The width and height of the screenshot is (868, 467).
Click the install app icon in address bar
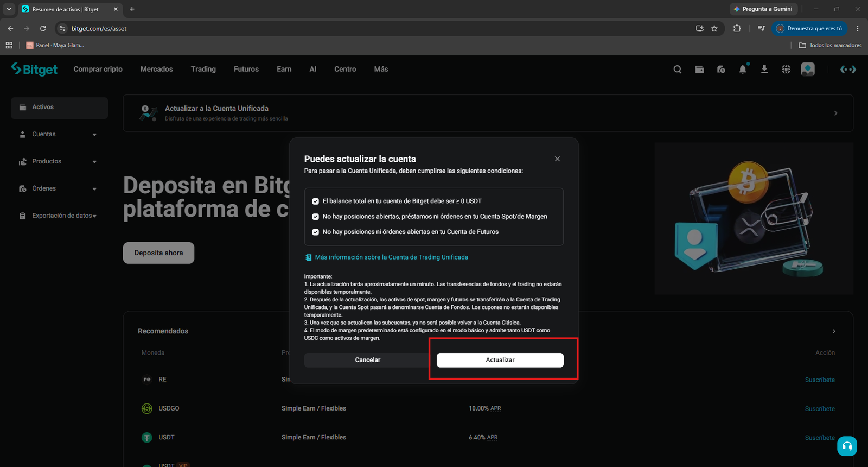[700, 28]
